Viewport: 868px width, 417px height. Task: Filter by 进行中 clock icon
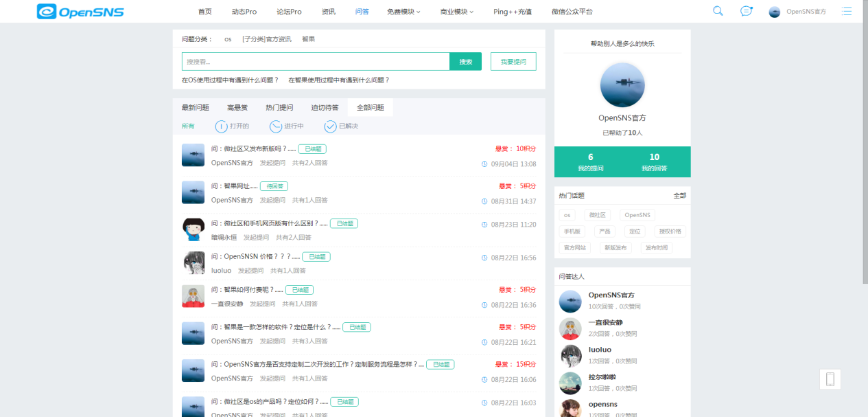tap(276, 126)
